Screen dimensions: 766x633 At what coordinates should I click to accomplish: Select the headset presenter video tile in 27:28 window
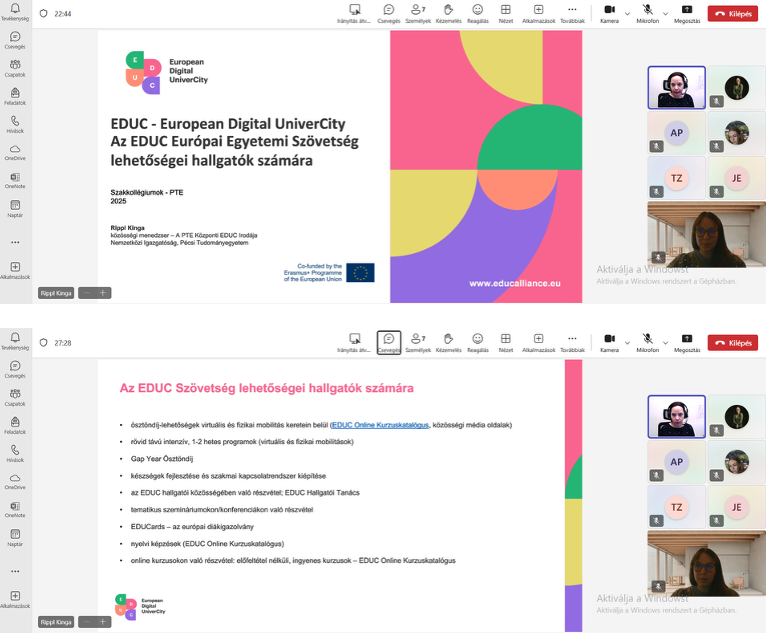point(677,417)
